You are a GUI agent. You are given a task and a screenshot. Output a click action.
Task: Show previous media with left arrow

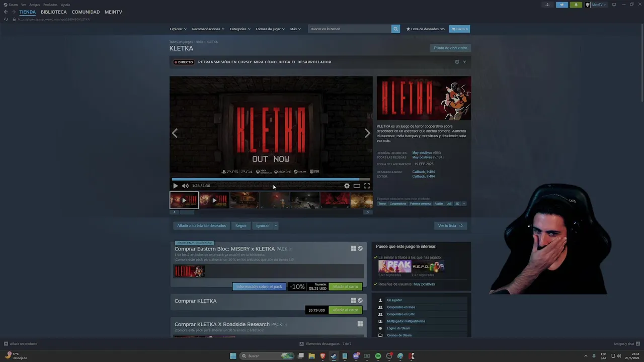tap(175, 133)
